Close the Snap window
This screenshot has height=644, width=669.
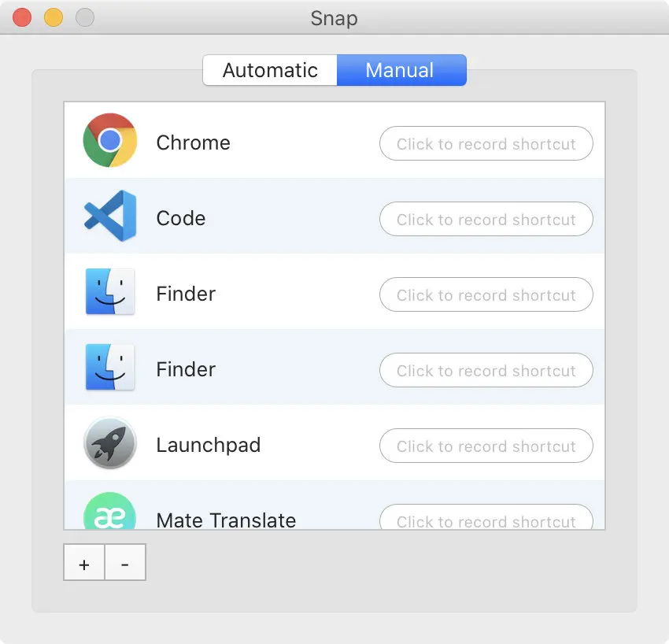[22, 17]
